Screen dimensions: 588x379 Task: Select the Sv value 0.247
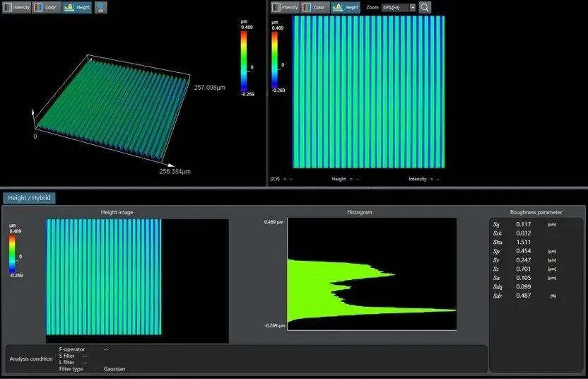[524, 260]
